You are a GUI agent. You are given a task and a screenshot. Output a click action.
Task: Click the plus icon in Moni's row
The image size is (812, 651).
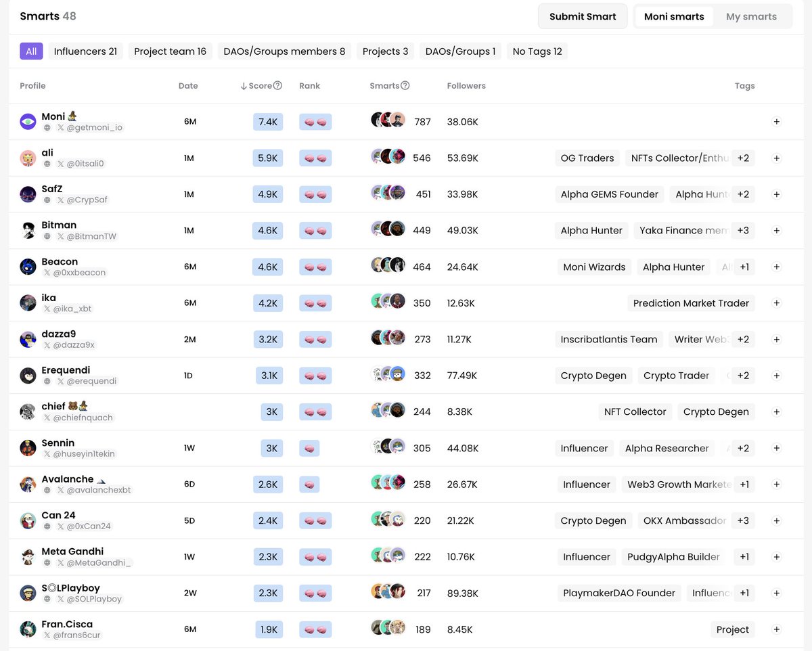pos(777,122)
